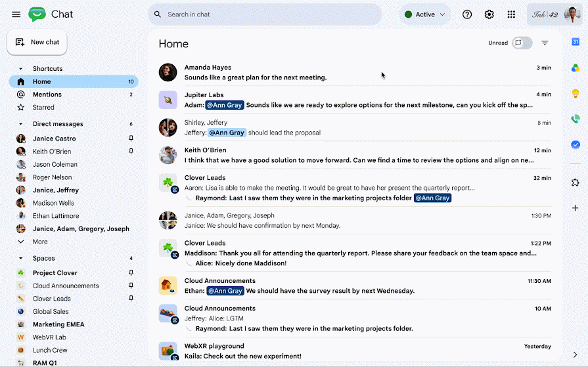588x367 pixels.
Task: Click Amanda Hayes' avatar in the Home list
Action: (168, 72)
